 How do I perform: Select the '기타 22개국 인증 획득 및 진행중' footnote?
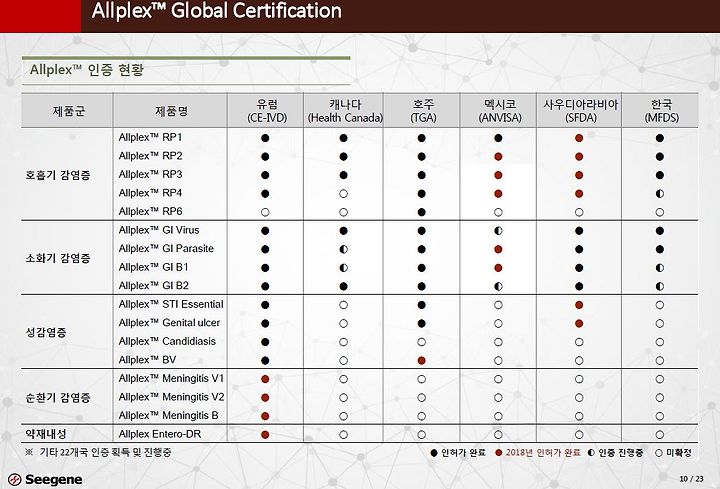[x=105, y=452]
